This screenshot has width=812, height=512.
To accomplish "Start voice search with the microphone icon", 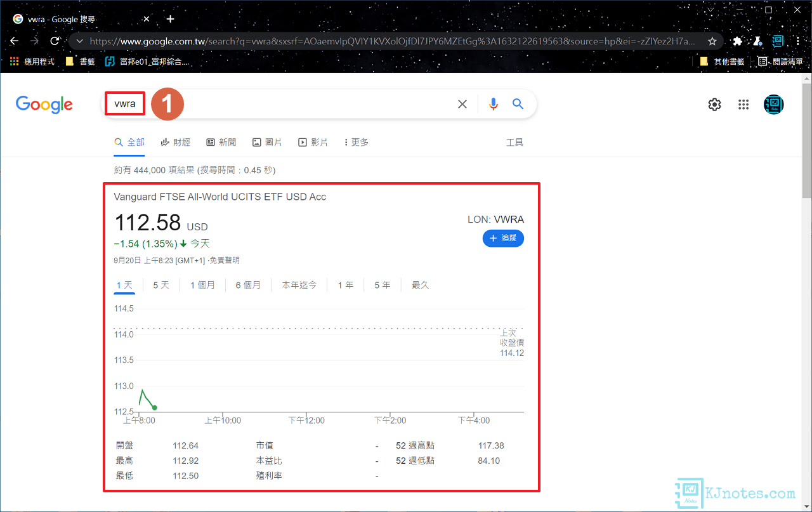I will (x=494, y=104).
